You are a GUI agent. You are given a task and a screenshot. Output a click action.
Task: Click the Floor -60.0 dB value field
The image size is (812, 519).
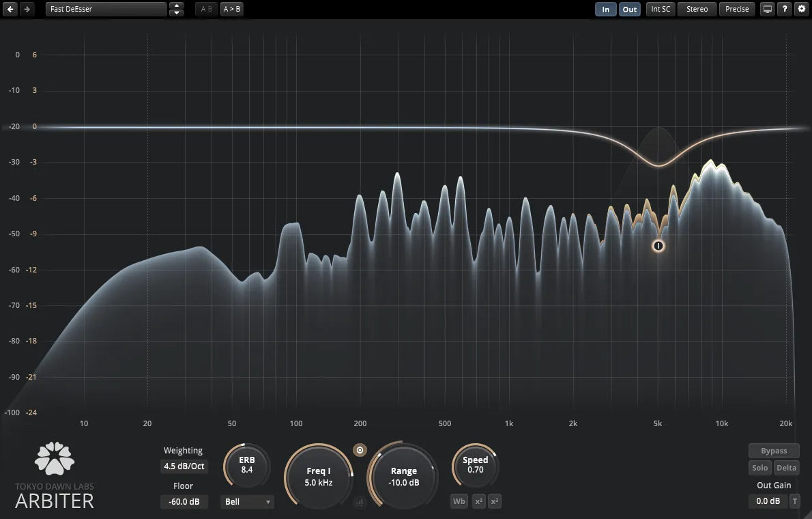[x=184, y=502]
